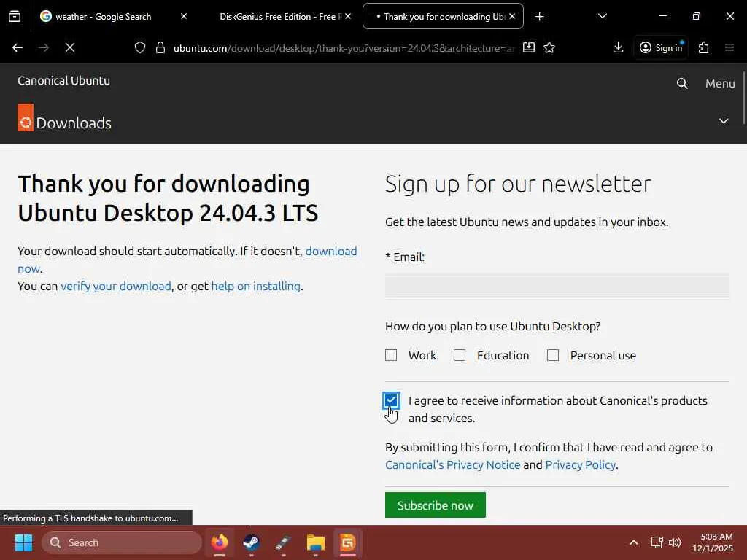
Task: Close the weather Google Search tab
Action: [184, 16]
